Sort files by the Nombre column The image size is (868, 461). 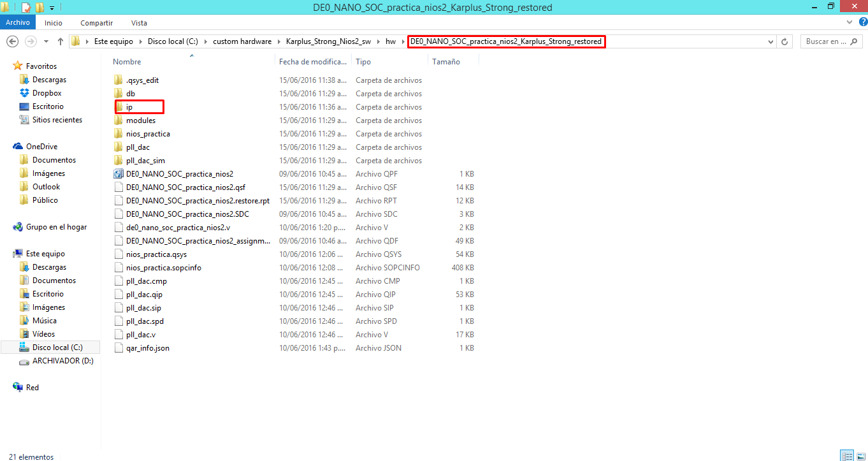[x=127, y=62]
